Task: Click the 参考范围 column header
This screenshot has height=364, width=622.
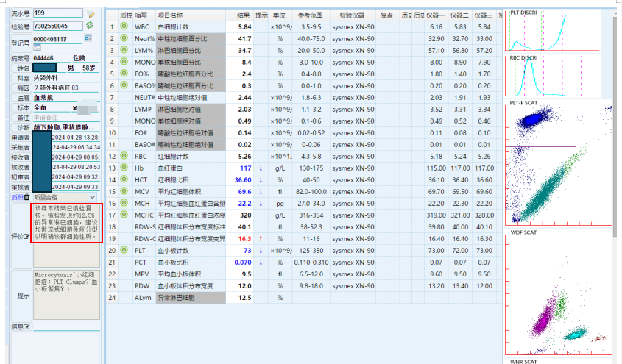Action: click(x=310, y=15)
